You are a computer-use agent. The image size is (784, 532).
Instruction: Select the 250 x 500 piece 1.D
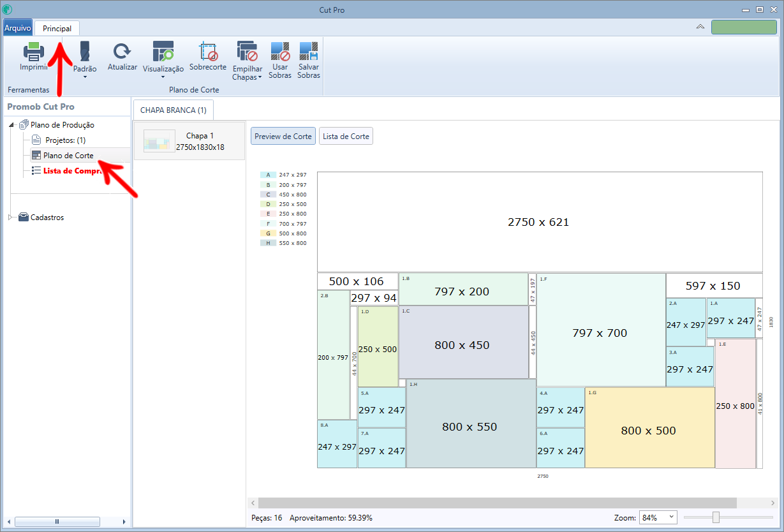coord(378,346)
